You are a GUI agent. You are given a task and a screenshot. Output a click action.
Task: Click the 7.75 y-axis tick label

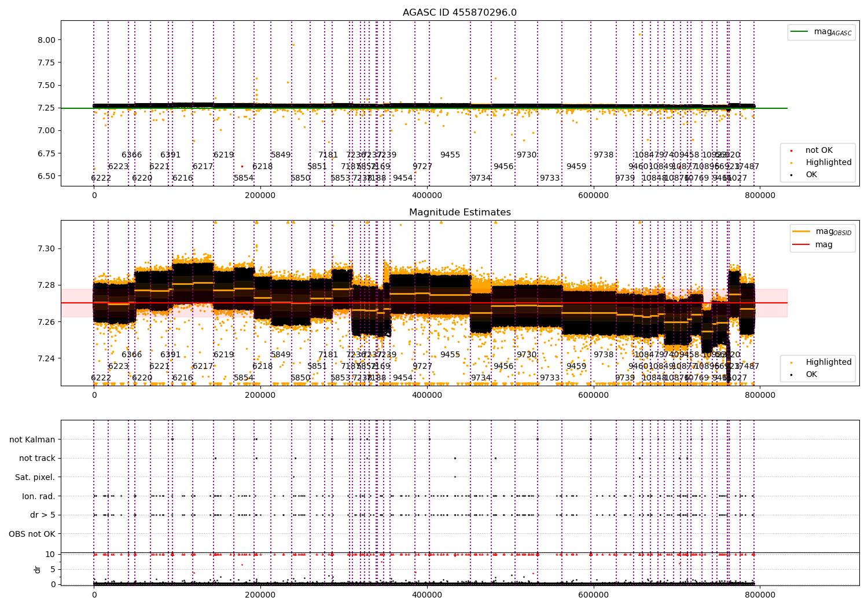pyautogui.click(x=46, y=63)
